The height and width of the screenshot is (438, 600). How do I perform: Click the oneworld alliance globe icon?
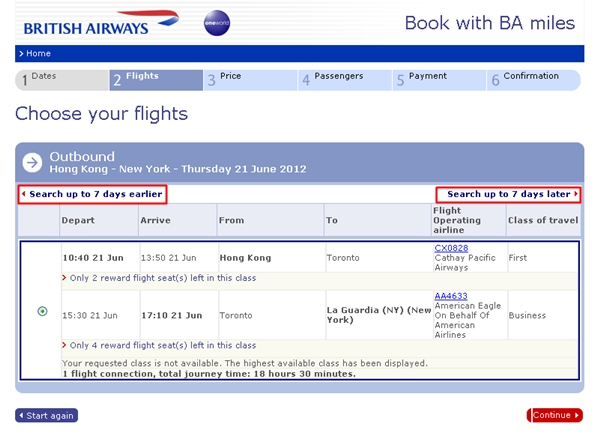click(217, 23)
